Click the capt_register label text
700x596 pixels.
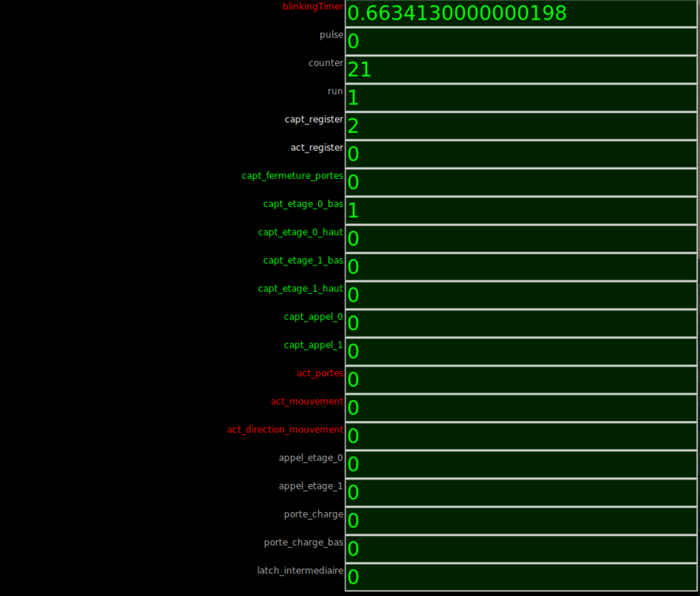point(313,120)
